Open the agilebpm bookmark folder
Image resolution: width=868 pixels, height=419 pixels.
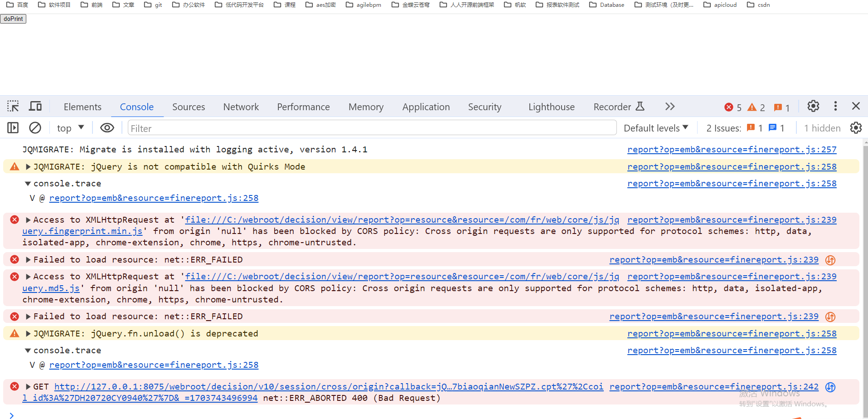point(364,5)
